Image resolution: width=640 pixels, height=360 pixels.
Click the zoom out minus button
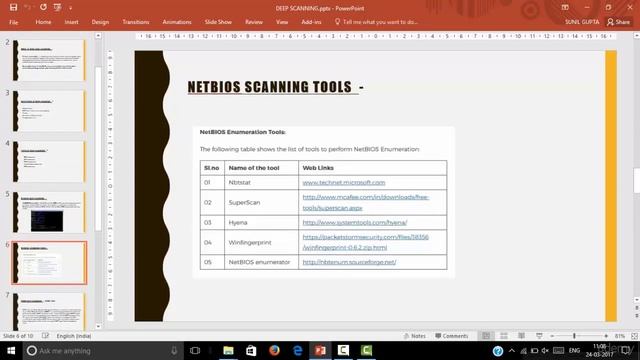click(x=552, y=336)
